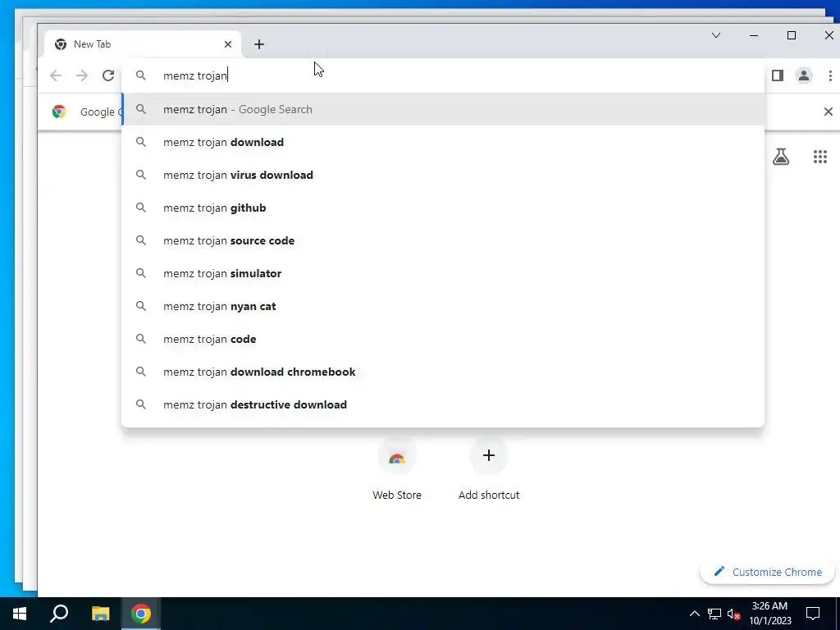The image size is (840, 630).
Task: Click the Customize Chrome button
Action: click(767, 572)
